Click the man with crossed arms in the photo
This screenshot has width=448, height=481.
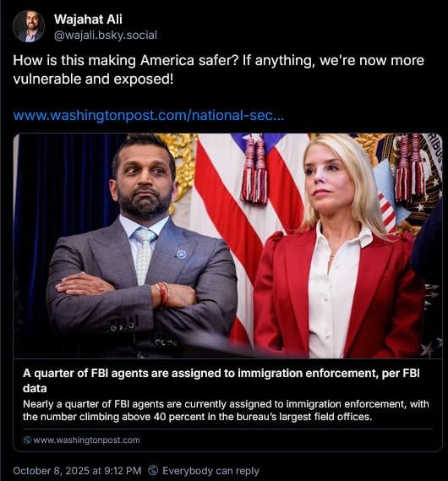pos(142,245)
